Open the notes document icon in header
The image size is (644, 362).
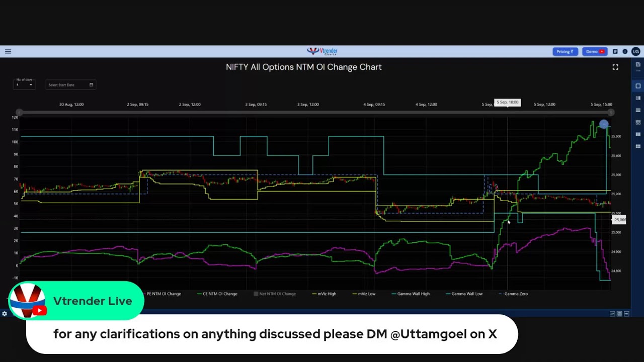pos(615,51)
